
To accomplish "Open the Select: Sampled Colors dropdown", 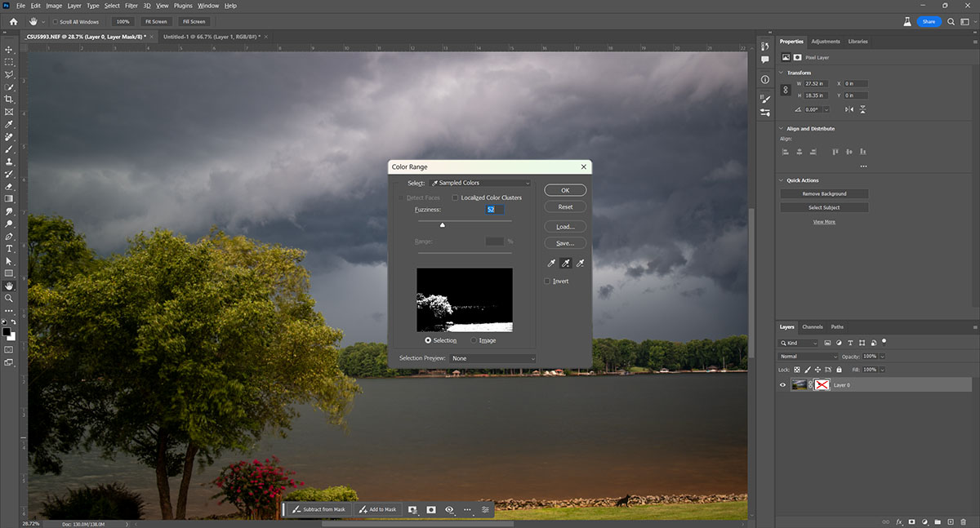I will pos(480,183).
